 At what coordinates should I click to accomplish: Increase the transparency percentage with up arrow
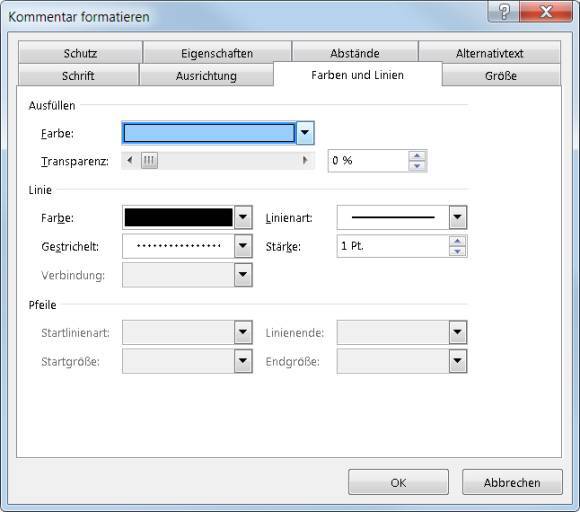point(417,155)
